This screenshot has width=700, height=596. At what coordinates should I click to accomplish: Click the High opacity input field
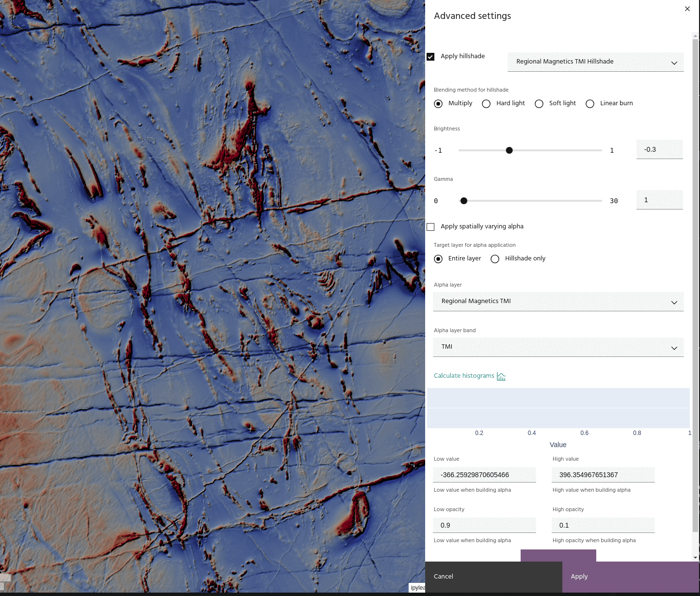603,525
